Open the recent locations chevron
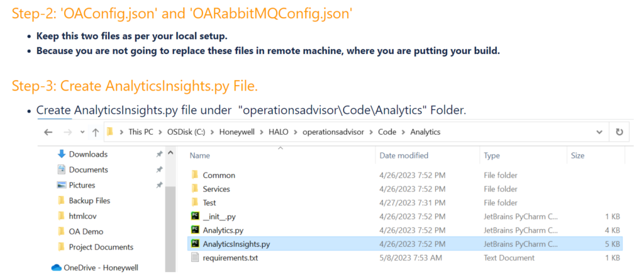 pyautogui.click(x=82, y=132)
